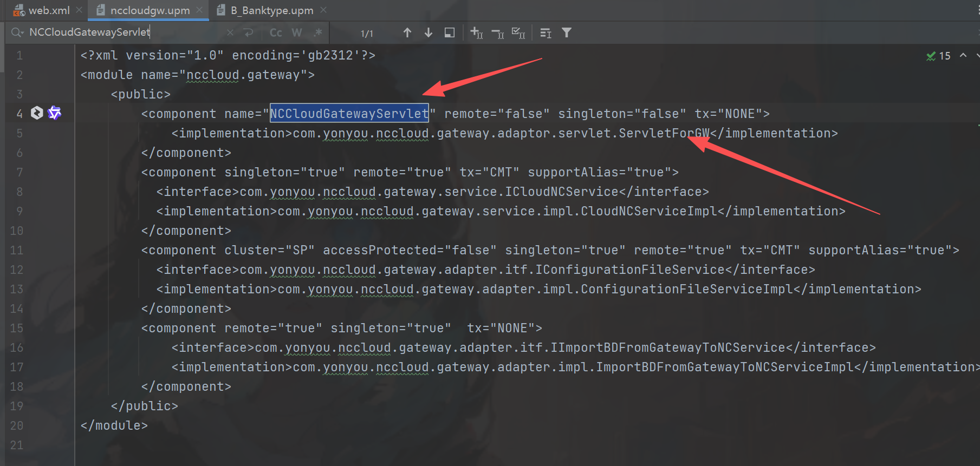Click the gray hexagon gutter icon on line 4
The height and width of the screenshot is (466, 980).
(37, 113)
